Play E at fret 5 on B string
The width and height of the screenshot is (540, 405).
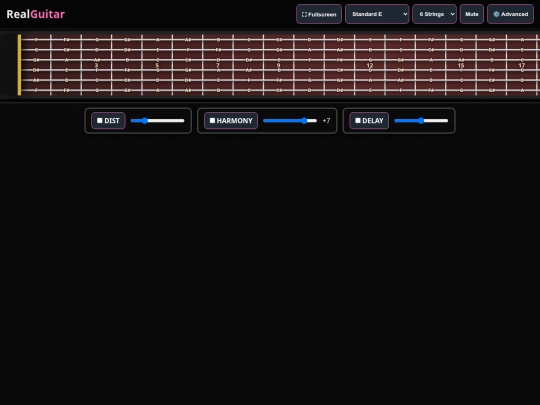click(x=158, y=50)
